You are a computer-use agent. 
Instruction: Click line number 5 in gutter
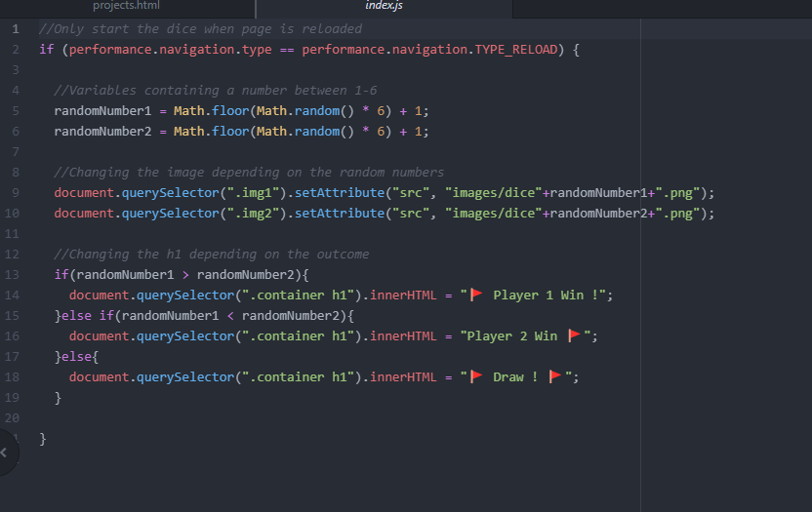click(16, 111)
